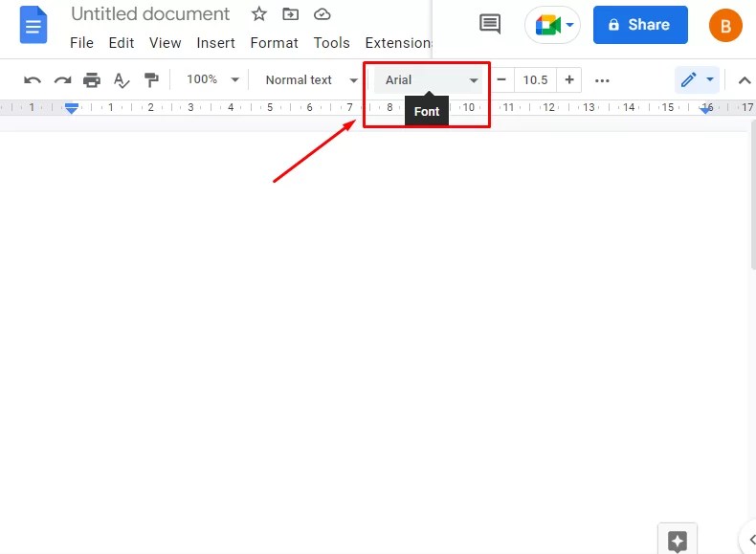Redo the last action

pos(62,80)
